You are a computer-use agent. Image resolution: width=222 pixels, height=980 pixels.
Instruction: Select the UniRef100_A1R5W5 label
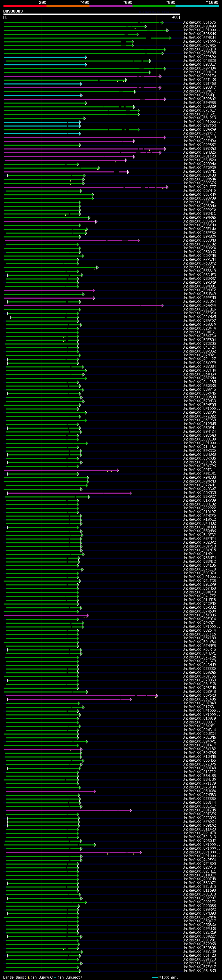pyautogui.click(x=199, y=424)
